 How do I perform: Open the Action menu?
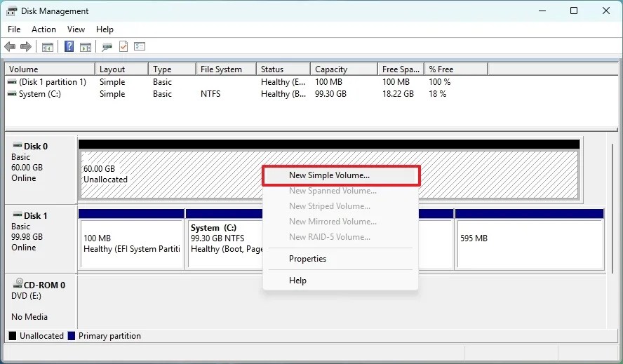43,29
